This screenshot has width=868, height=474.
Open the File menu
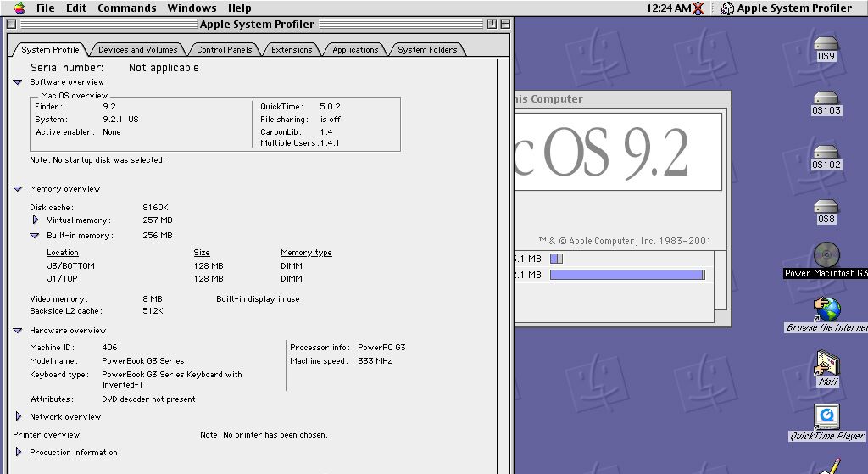[x=46, y=8]
